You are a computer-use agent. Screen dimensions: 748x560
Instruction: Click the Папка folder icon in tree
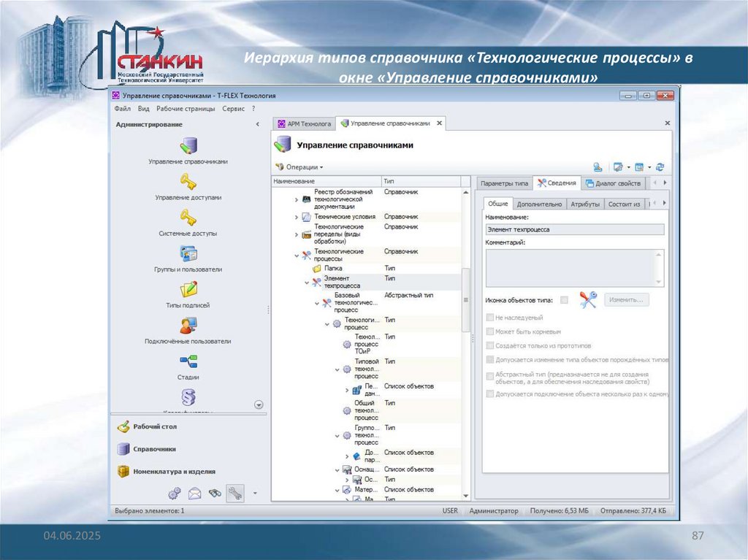tap(316, 269)
